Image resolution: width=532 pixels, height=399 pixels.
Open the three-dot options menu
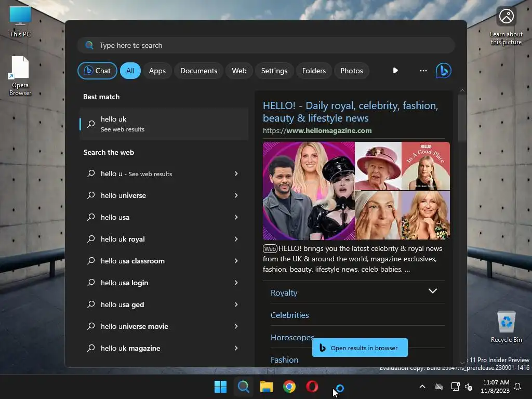(423, 71)
